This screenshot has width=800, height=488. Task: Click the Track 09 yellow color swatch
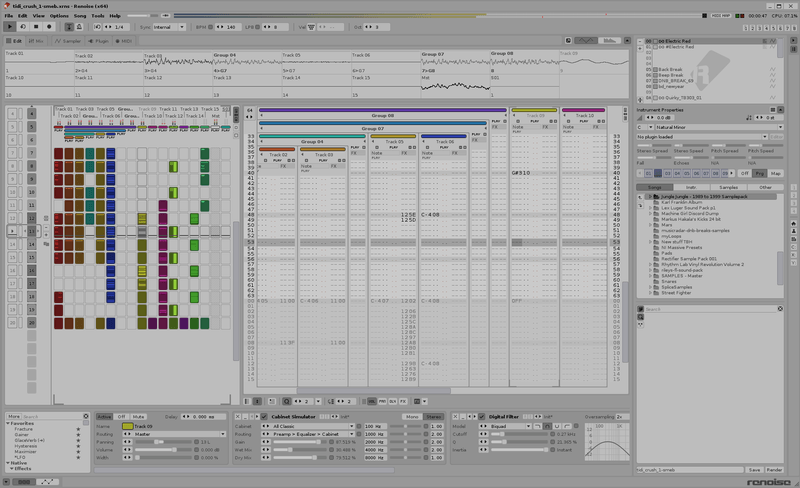(x=127, y=426)
